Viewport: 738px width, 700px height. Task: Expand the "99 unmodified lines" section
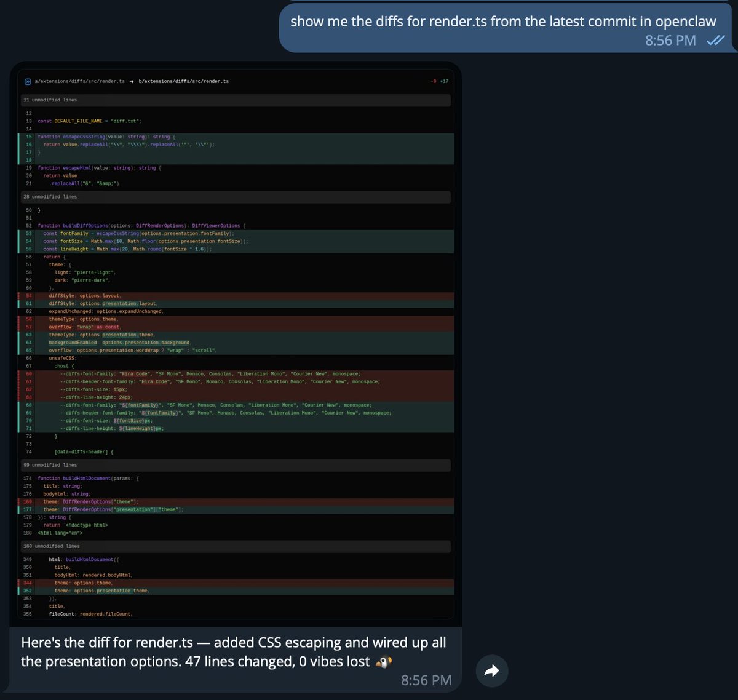[x=50, y=465]
